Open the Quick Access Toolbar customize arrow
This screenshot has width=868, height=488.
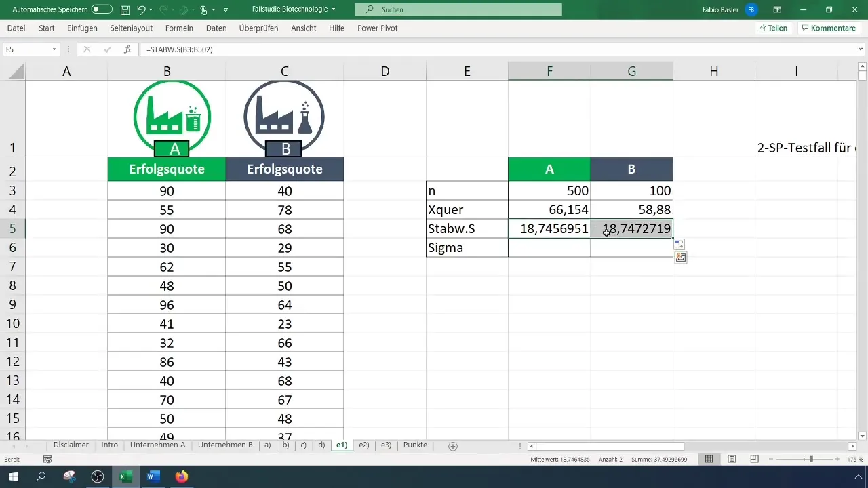pos(226,10)
